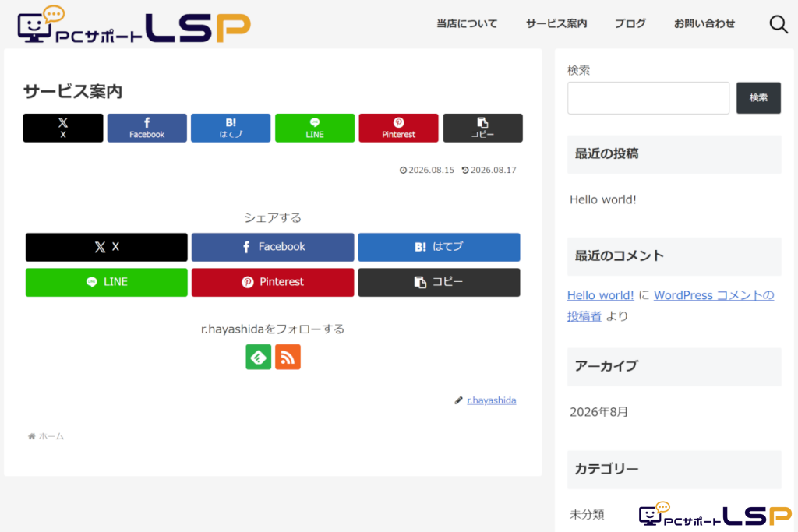Open the underlined Hello world! comment link

click(601, 295)
